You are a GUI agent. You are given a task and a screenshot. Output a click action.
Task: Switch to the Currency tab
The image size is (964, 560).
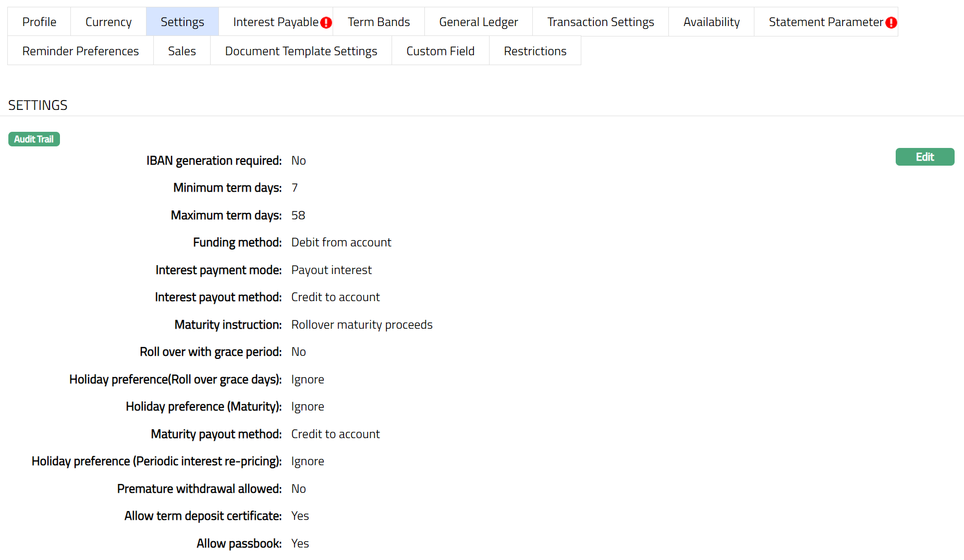pyautogui.click(x=108, y=22)
